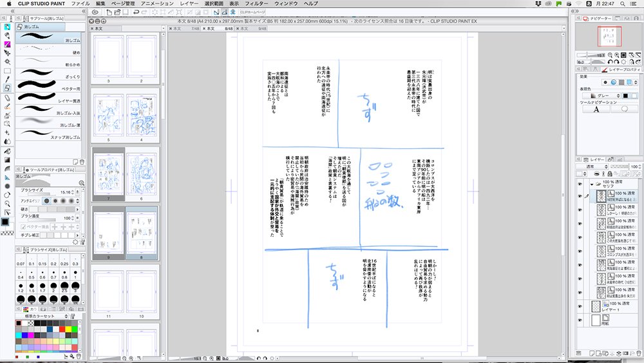Click Zoom In in the Navigator panel

tap(616, 55)
